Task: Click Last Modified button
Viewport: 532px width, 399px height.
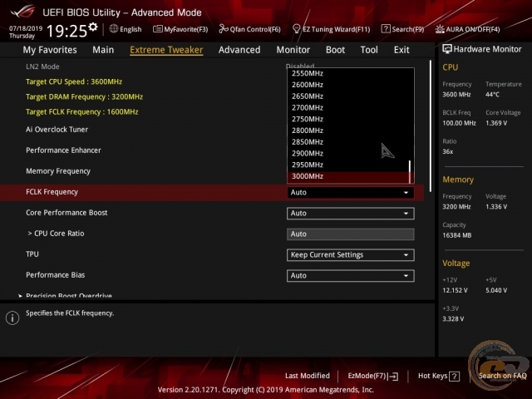Action: click(308, 376)
